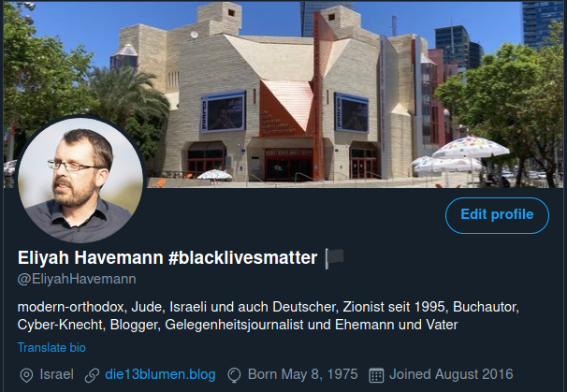Click the Joined August 2016 text
The image size is (567, 392).
451,374
